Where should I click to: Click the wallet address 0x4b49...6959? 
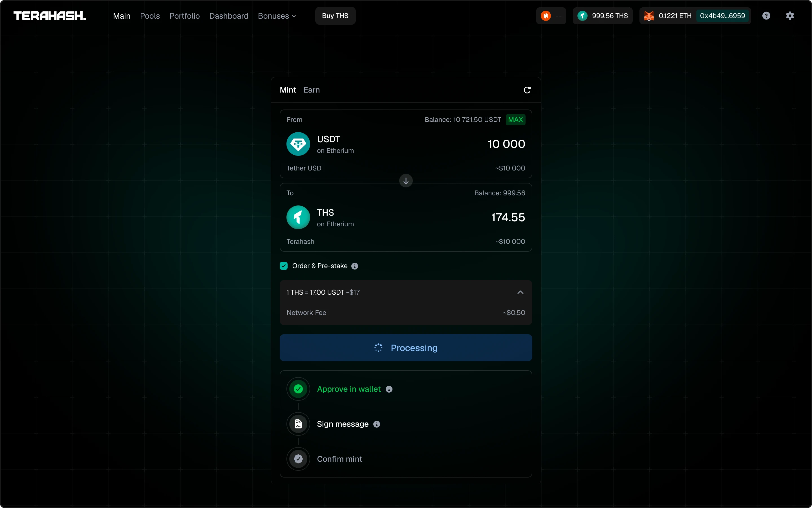point(722,16)
